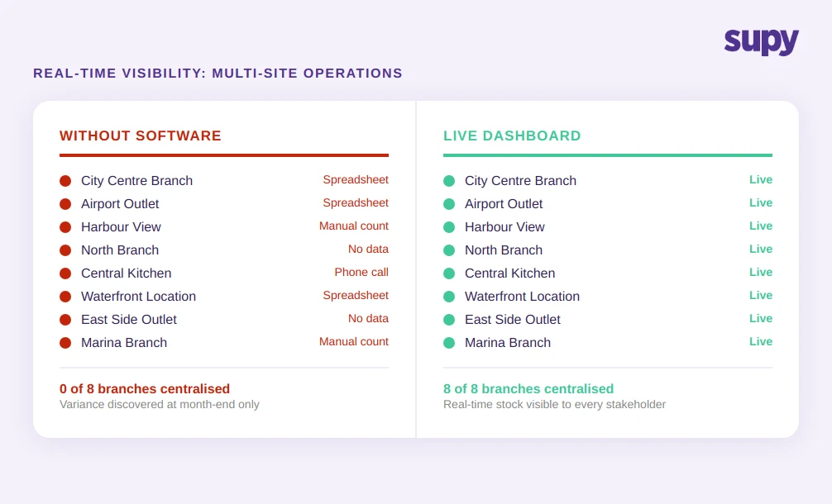Viewport: 832px width, 504px height.
Task: Click Spreadsheet status for Waterfront Location
Action: pos(356,295)
